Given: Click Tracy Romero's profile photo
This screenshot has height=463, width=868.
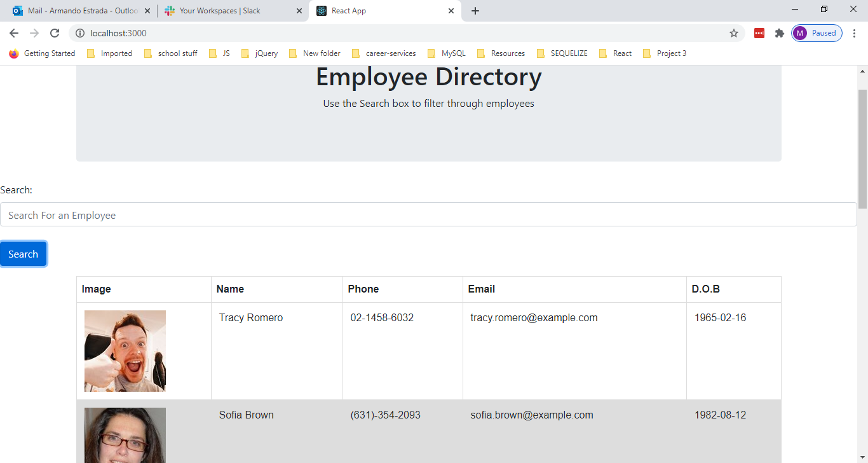Looking at the screenshot, I should [125, 351].
